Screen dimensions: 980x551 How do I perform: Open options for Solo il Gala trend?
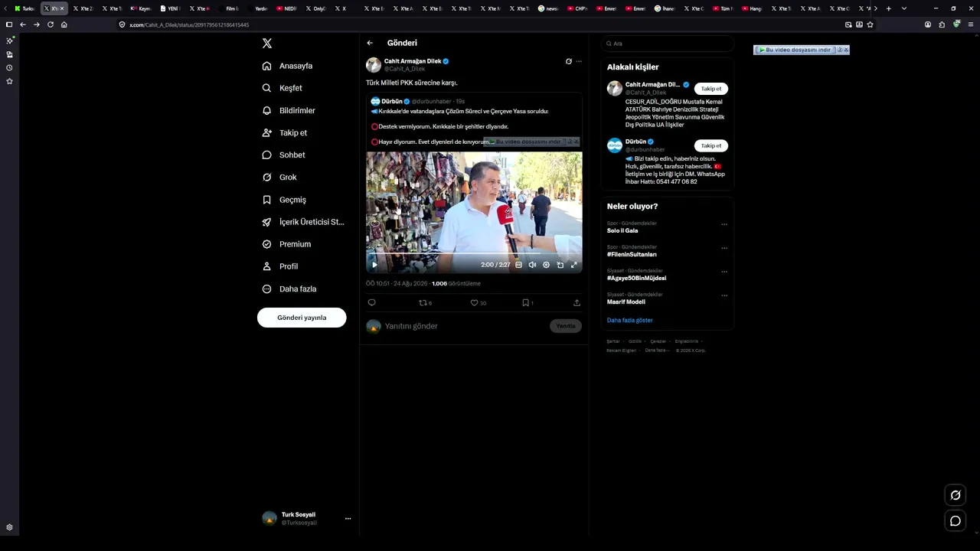724,224
